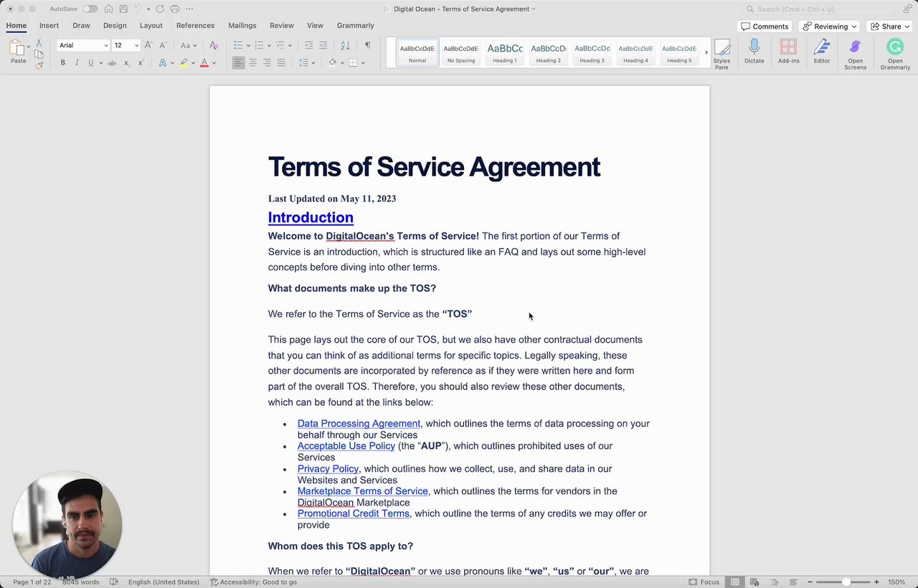Launch the Editor tool

coord(822,52)
